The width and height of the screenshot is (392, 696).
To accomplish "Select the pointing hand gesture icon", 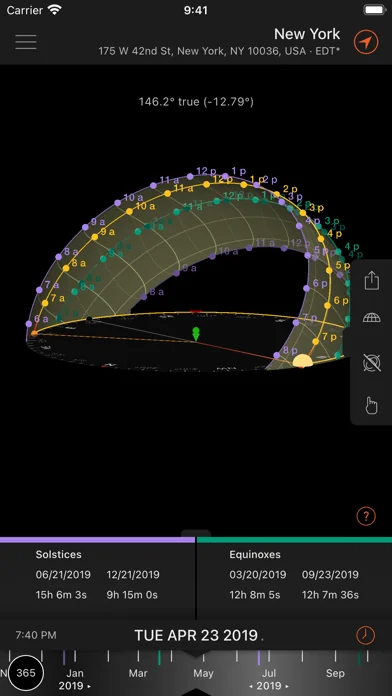I will click(371, 405).
